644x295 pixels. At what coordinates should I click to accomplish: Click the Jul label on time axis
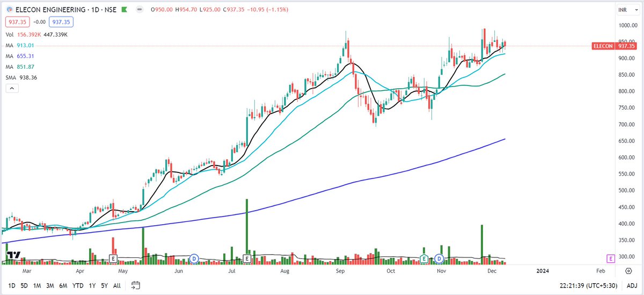pyautogui.click(x=231, y=271)
